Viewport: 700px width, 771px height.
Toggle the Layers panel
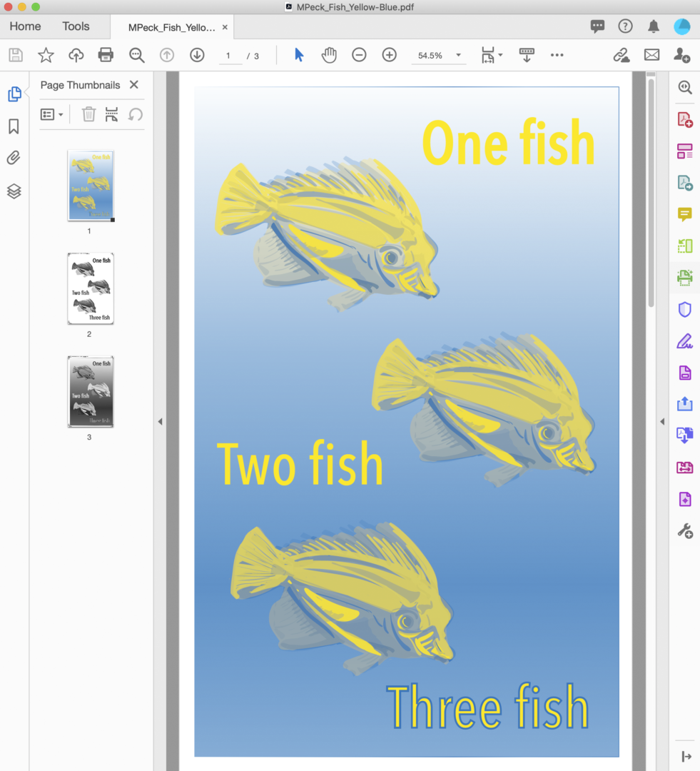tap(15, 191)
